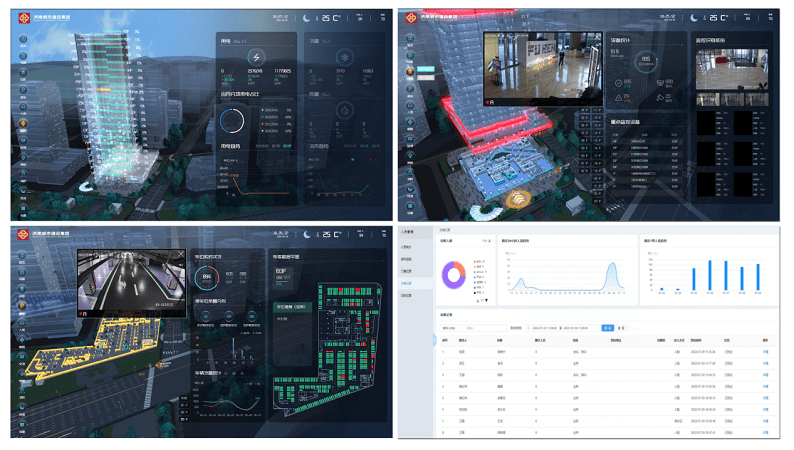Open the orange highlighted sidebar icon in parking dashboard

tap(22, 306)
